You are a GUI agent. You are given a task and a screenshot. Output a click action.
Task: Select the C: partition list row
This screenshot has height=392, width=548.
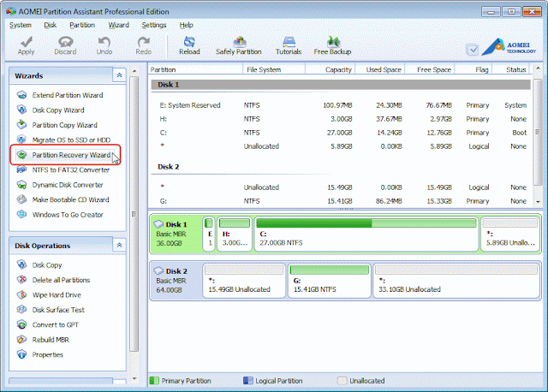(x=341, y=133)
